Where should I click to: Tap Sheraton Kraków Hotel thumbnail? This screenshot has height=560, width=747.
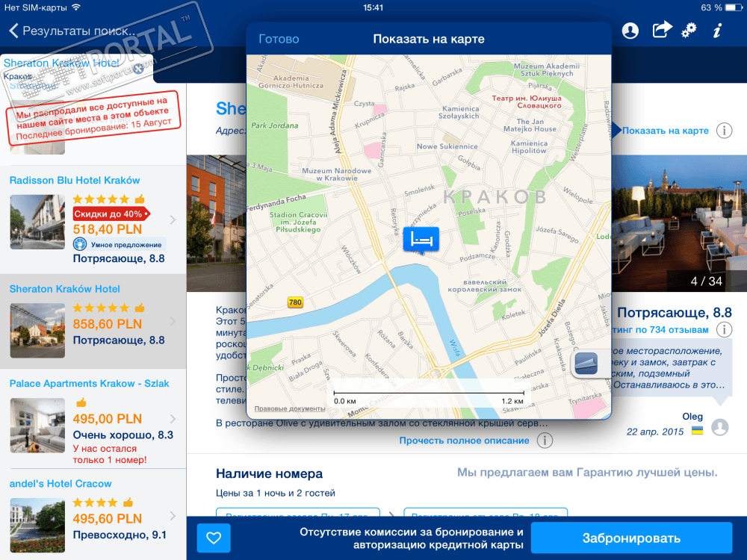point(37,331)
